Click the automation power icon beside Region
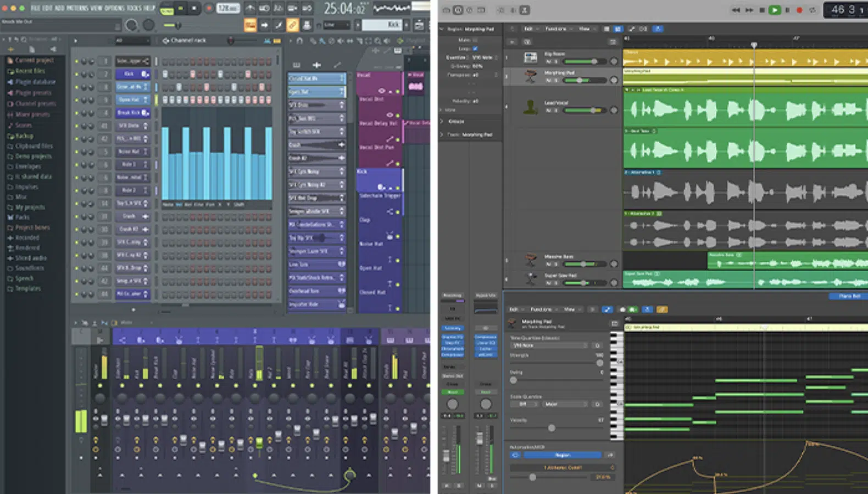 click(515, 455)
